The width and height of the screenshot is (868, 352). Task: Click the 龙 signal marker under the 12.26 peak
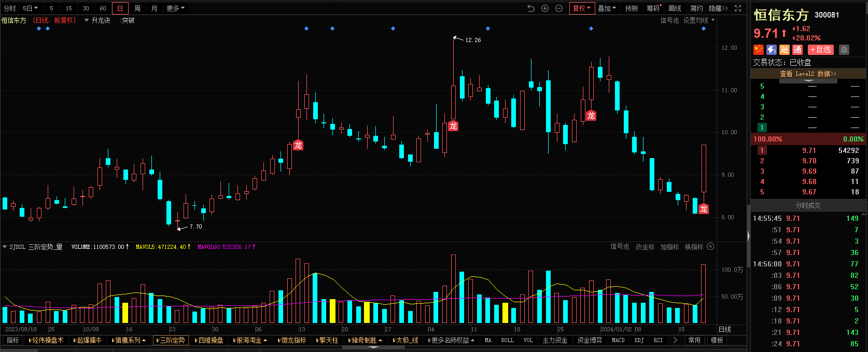pos(453,126)
